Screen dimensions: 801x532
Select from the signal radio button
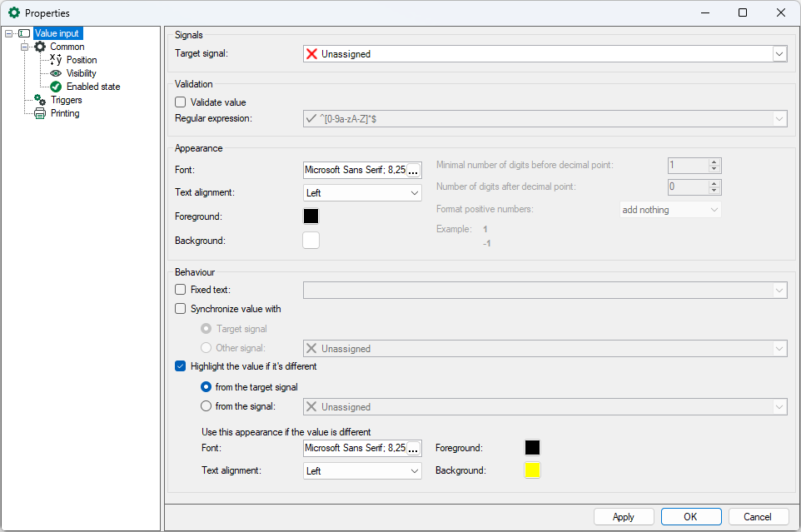(206, 406)
